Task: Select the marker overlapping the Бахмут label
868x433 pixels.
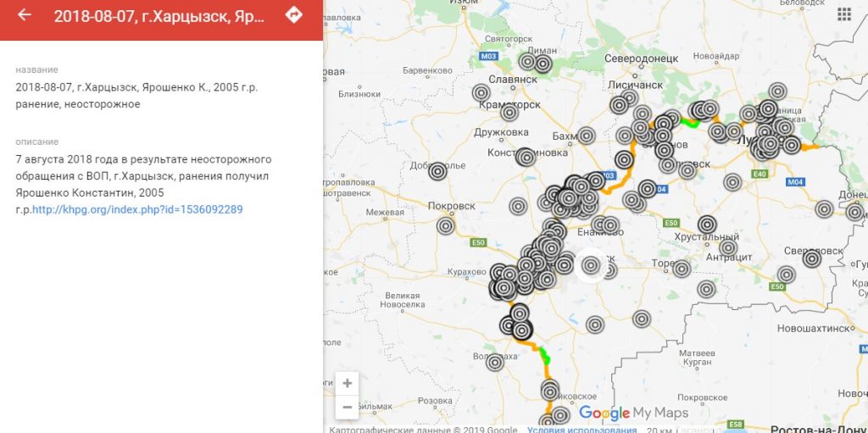Action: pos(586,136)
